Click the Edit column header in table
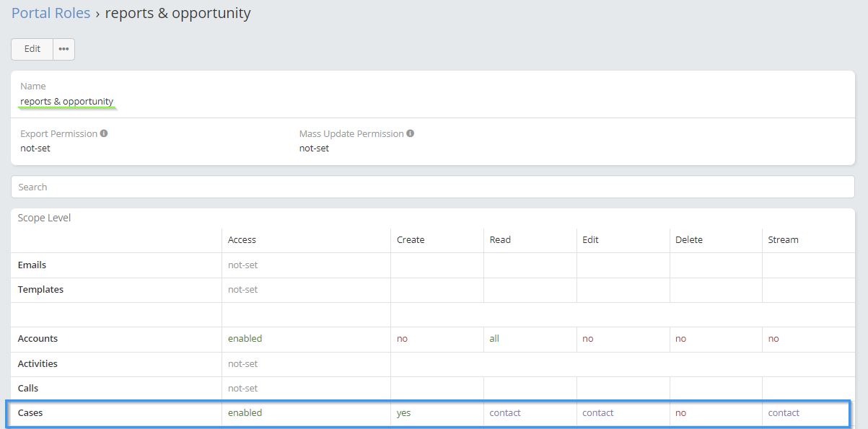Screen dimensions: 868x429 590,240
